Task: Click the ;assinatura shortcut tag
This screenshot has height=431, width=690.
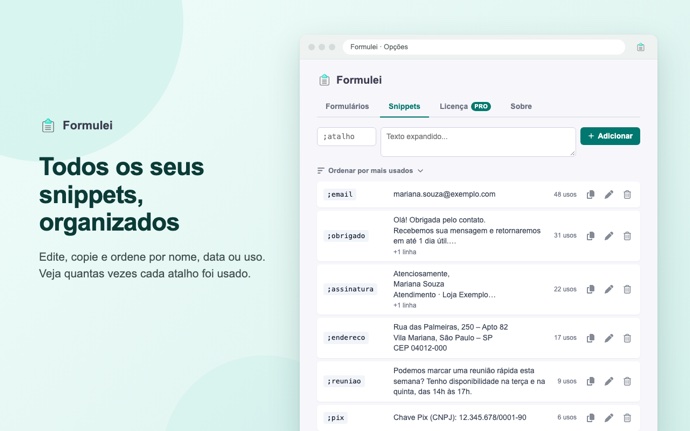Action: coord(350,289)
